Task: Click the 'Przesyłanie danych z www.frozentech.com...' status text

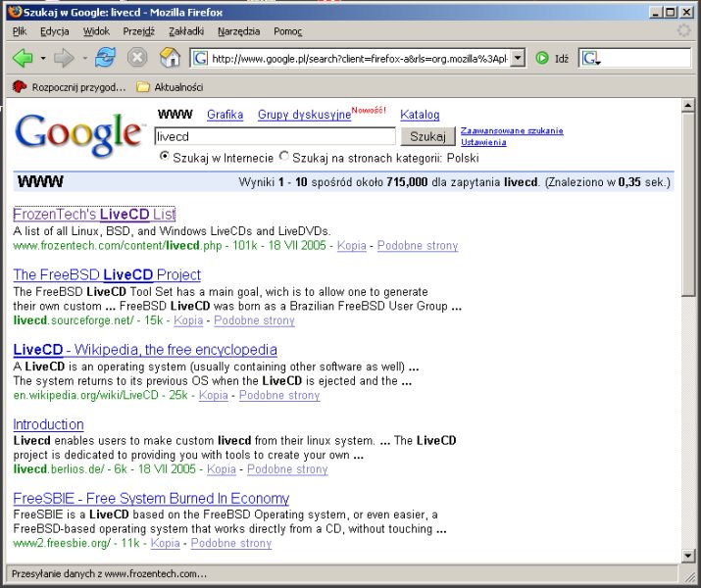Action: pyautogui.click(x=109, y=573)
